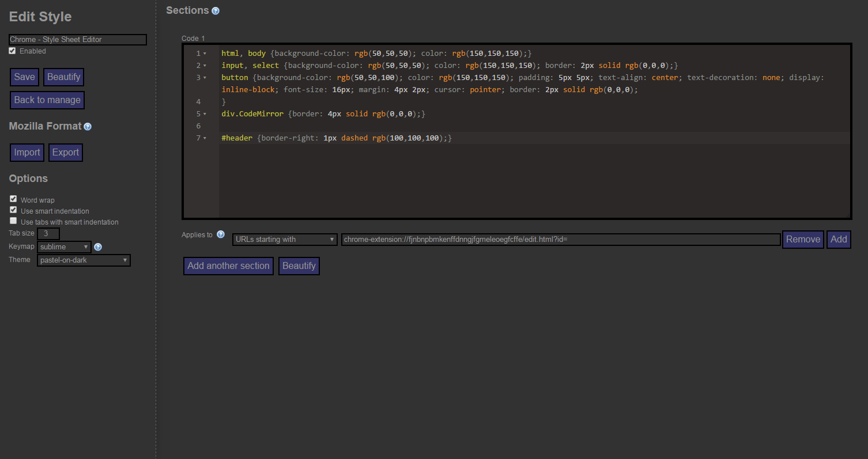Click the Mozilla Format help icon
Image resolution: width=868 pixels, height=459 pixels.
(x=88, y=127)
